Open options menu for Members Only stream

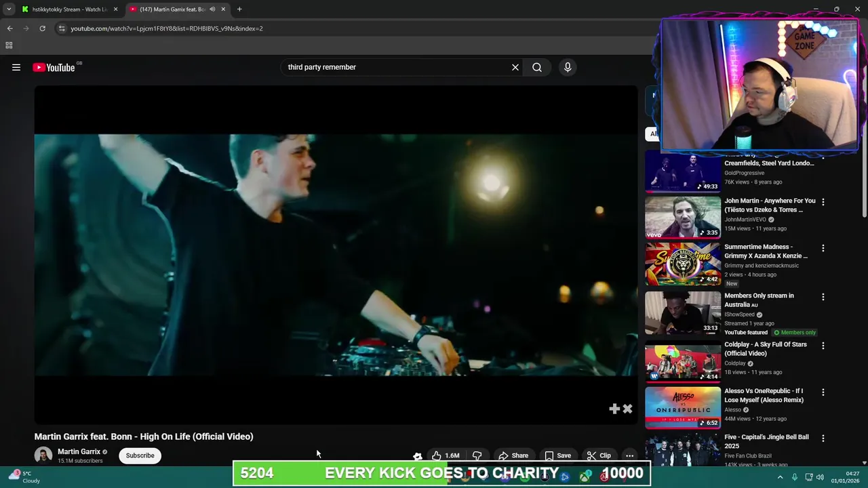coord(823,297)
